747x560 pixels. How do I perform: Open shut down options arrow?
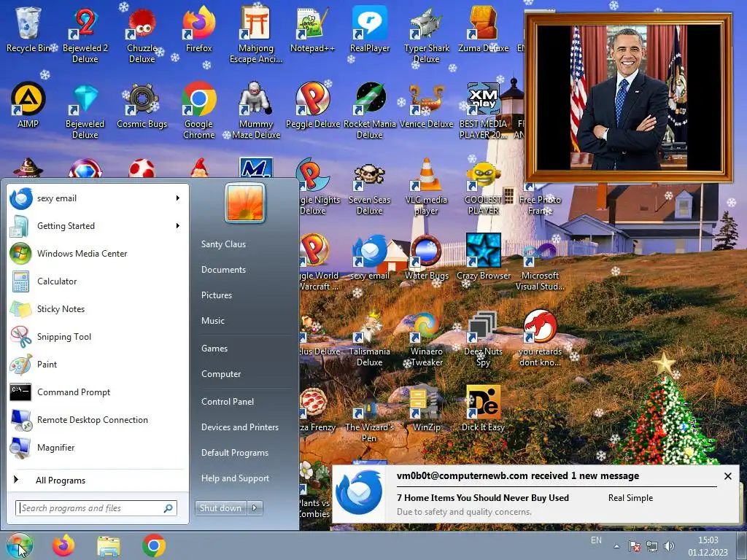coord(255,508)
